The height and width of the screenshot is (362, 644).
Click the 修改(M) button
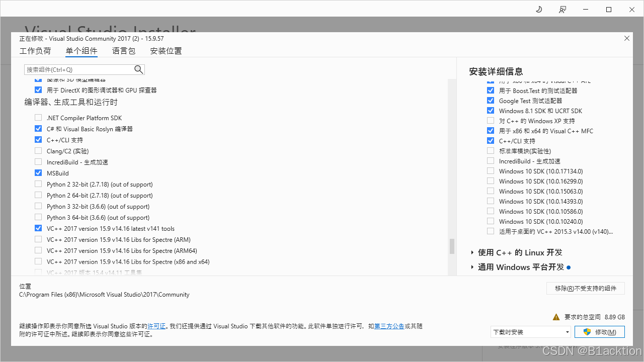point(600,332)
